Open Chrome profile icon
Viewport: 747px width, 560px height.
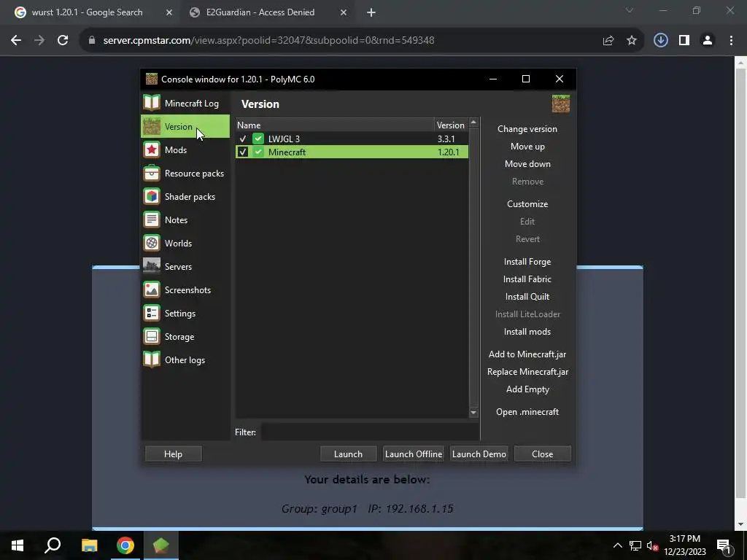click(x=708, y=41)
